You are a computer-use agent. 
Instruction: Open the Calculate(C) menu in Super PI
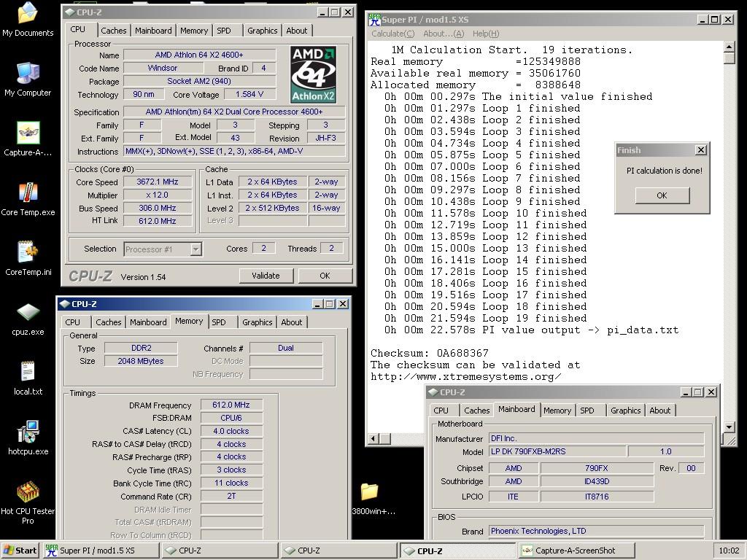point(393,34)
